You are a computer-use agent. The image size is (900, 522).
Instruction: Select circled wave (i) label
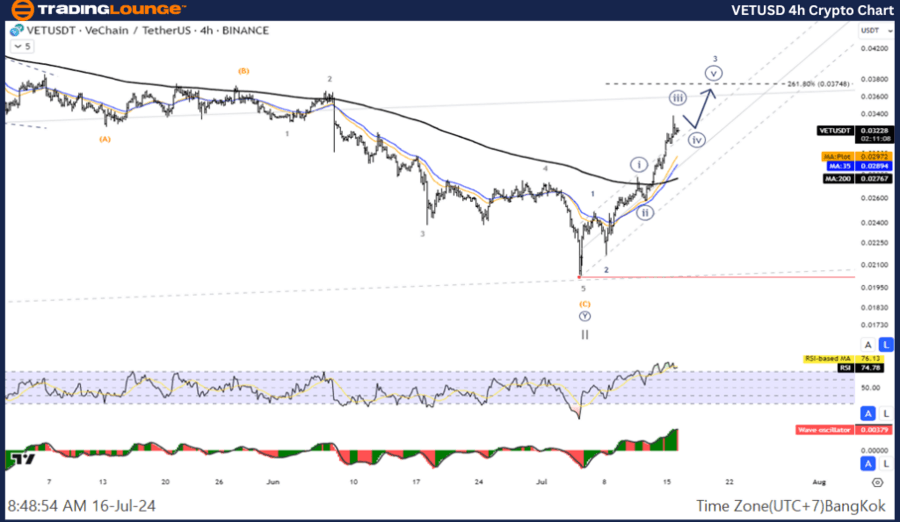pos(639,165)
